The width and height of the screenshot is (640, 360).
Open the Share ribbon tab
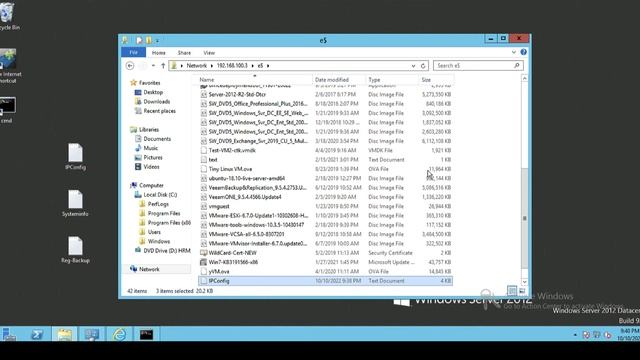184,53
